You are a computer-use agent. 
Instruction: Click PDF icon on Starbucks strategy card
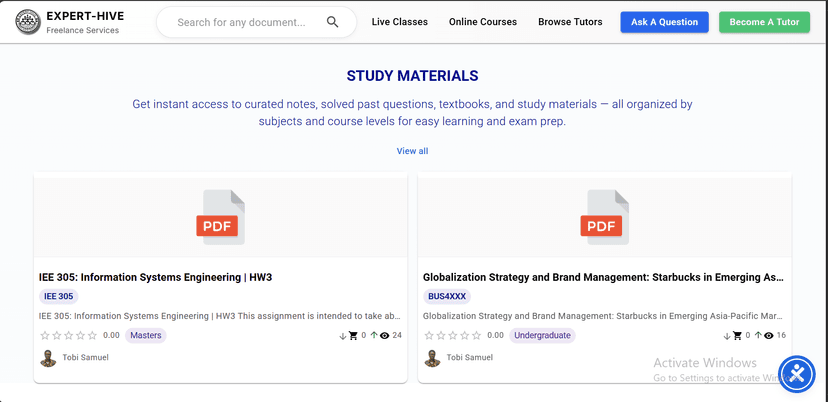pos(605,217)
